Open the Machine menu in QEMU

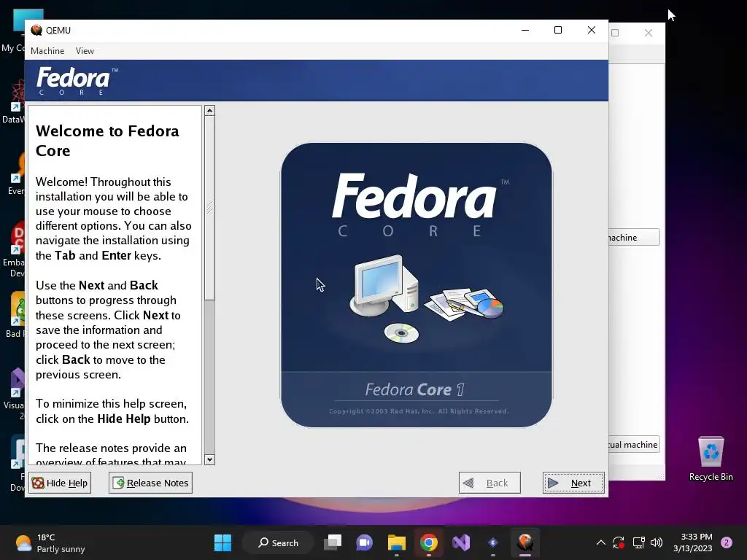click(47, 51)
